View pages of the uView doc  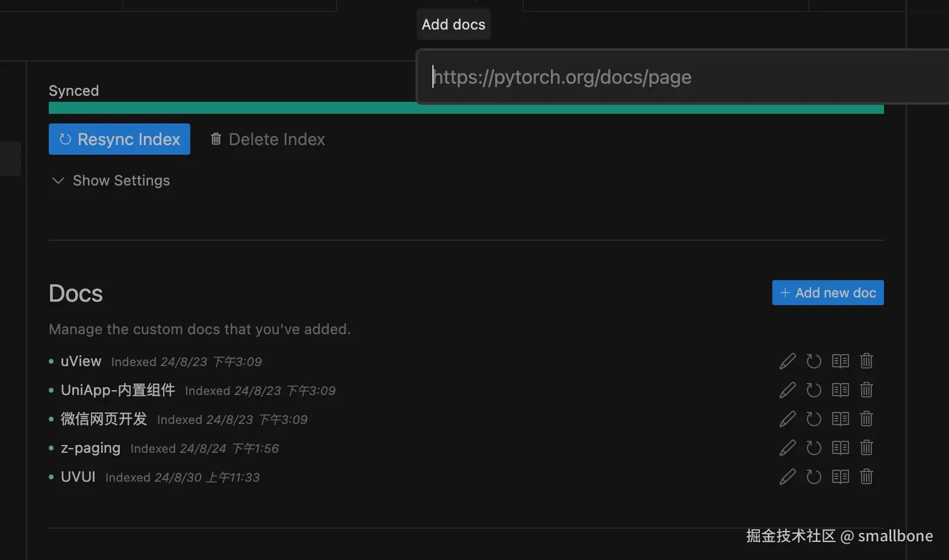840,361
